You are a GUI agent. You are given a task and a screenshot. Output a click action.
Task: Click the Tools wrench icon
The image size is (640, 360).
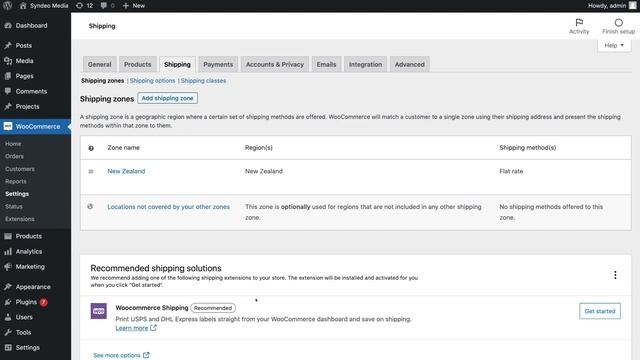[x=8, y=332]
